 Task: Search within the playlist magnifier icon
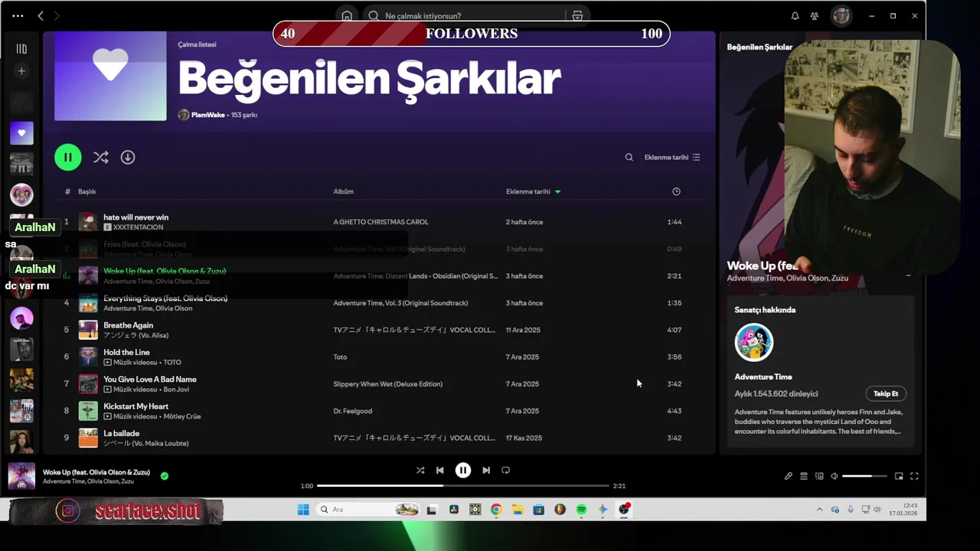[x=629, y=158]
